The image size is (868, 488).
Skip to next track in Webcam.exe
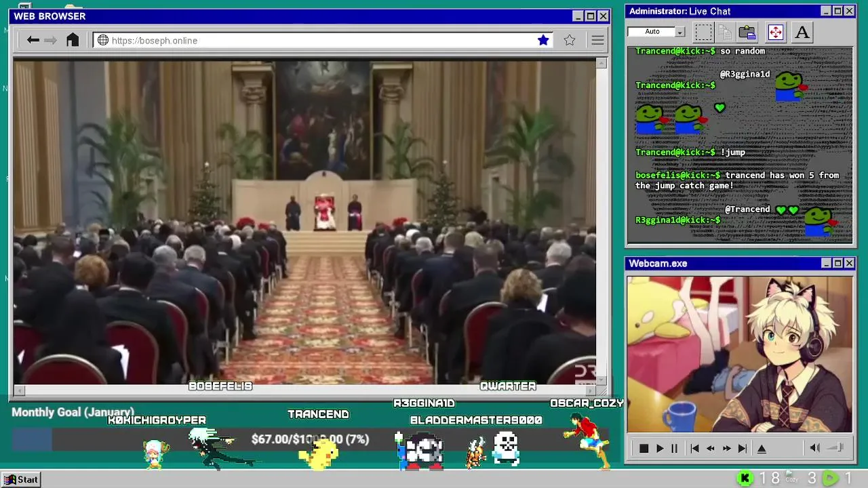coord(743,448)
